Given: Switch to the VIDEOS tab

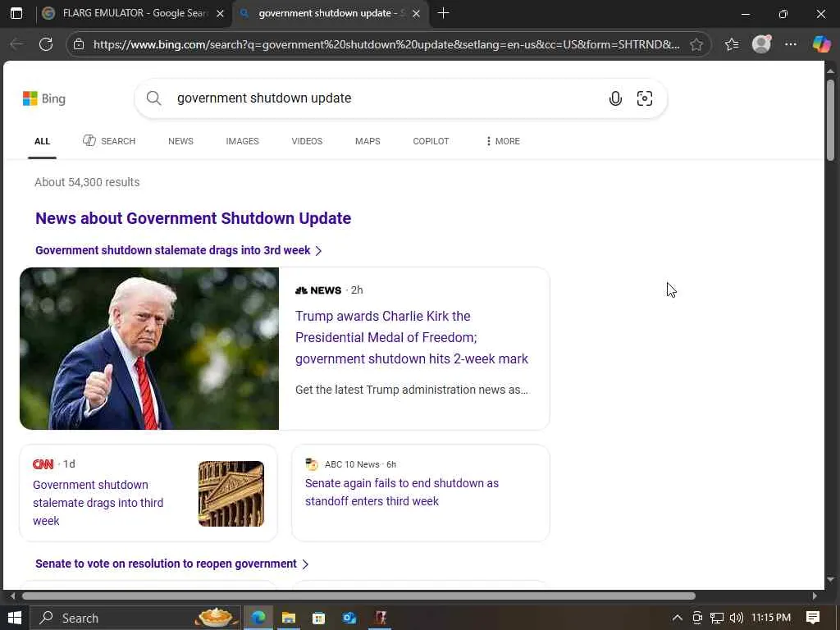Looking at the screenshot, I should [307, 141].
